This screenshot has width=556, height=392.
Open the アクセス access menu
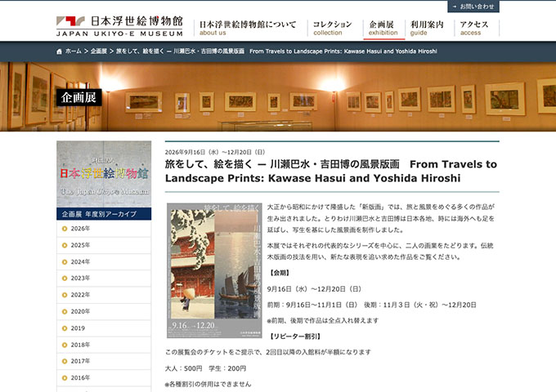point(474,28)
